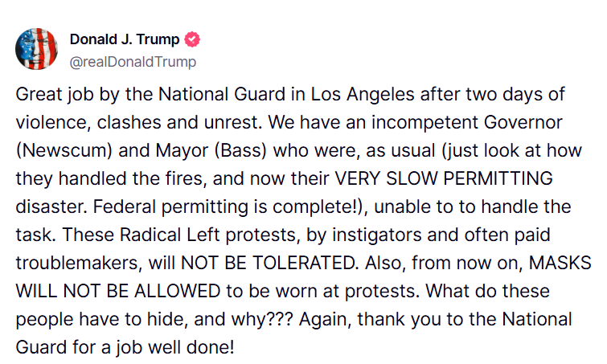Click the phrase "incompetent Governor"
Image resolution: width=607 pixels, height=364 pixels.
(467, 123)
